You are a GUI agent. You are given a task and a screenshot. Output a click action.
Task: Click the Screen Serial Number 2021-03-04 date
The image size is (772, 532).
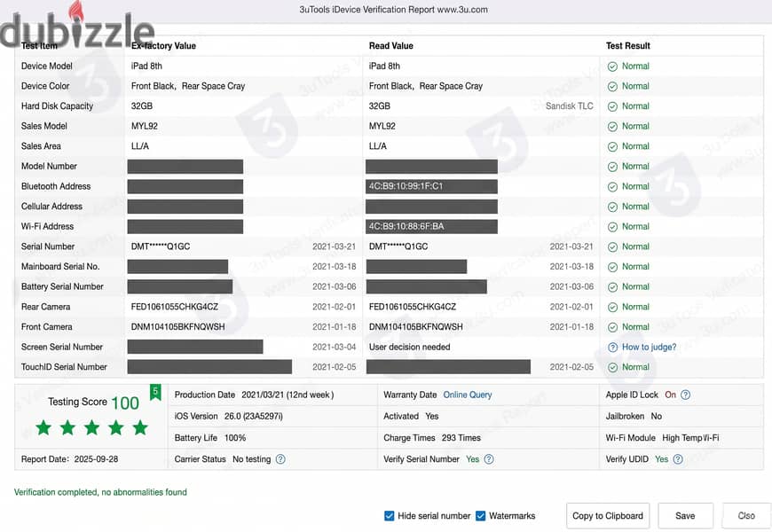(x=334, y=347)
